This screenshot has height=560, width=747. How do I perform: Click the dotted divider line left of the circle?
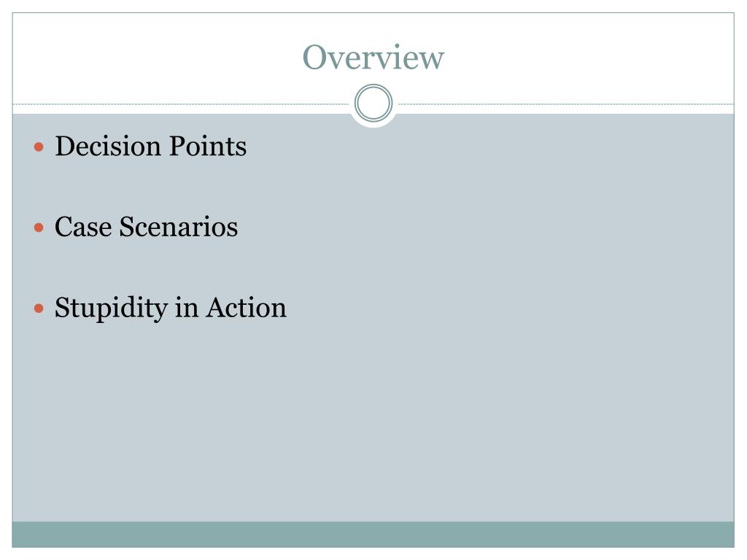[x=181, y=104]
